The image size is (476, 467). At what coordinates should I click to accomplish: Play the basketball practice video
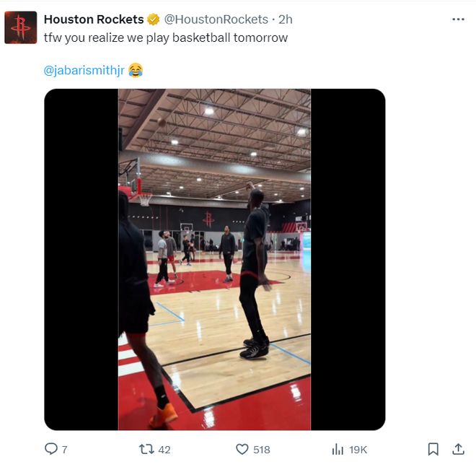214,260
